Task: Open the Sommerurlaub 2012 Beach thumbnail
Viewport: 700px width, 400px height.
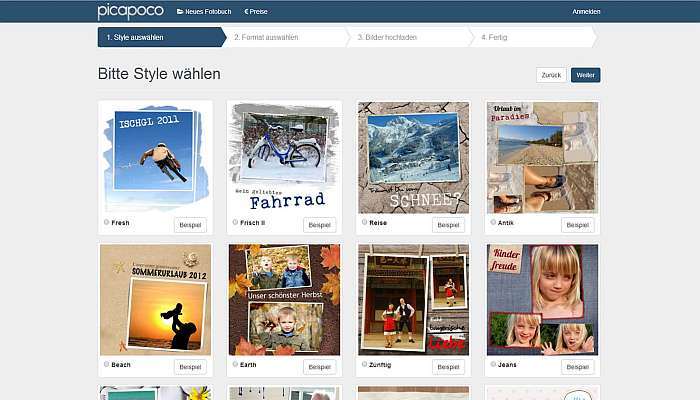Action: [155, 300]
